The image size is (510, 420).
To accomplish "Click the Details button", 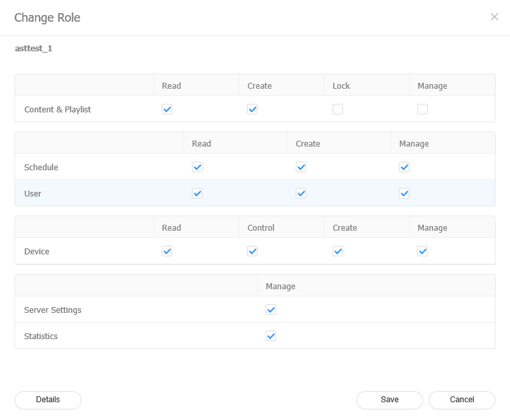I will tap(48, 400).
